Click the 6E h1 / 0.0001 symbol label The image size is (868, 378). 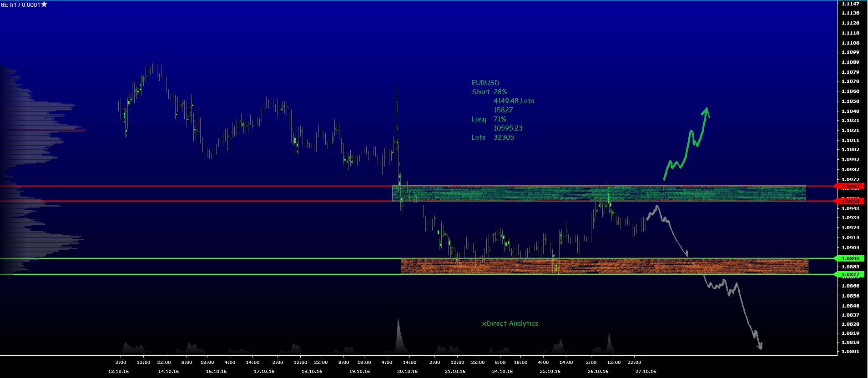pyautogui.click(x=20, y=5)
